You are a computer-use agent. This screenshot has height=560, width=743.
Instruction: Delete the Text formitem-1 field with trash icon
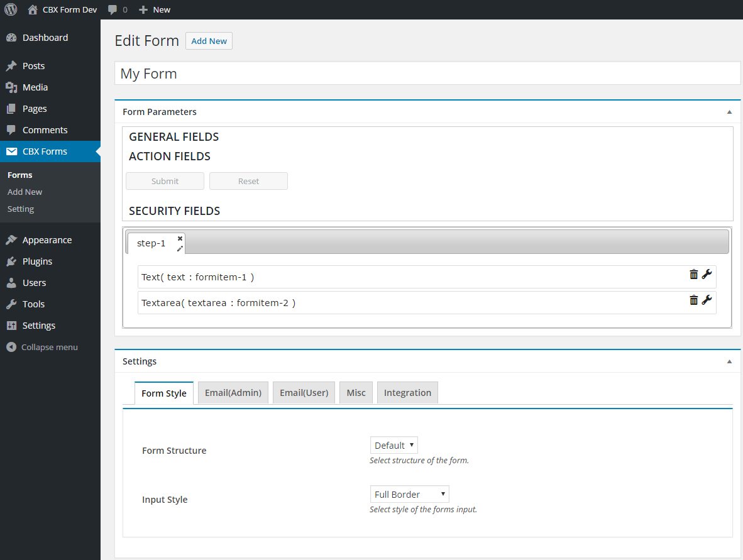coord(694,274)
